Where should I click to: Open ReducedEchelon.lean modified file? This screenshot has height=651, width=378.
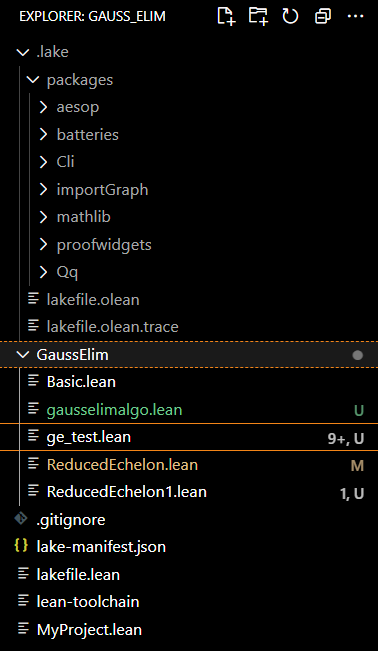[189, 465]
